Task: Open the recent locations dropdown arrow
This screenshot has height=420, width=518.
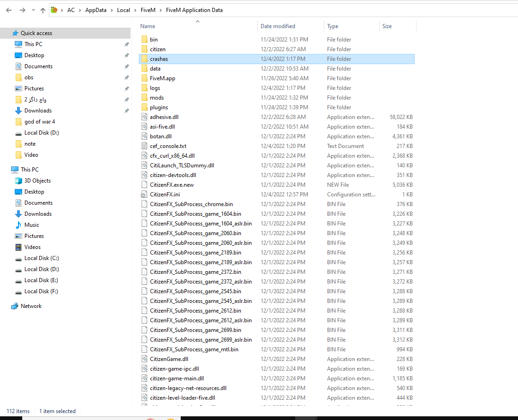Action: [33, 10]
